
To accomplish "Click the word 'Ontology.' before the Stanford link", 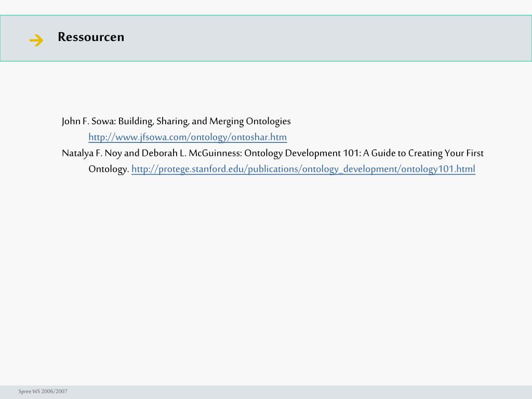I will (x=109, y=169).
